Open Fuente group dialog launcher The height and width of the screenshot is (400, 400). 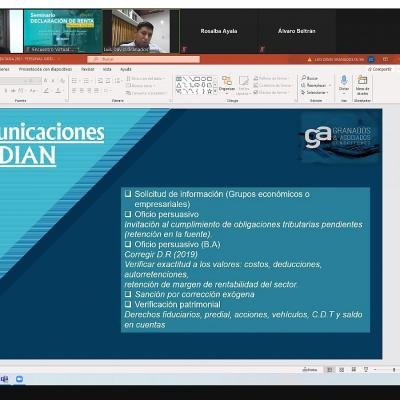click(x=66, y=100)
